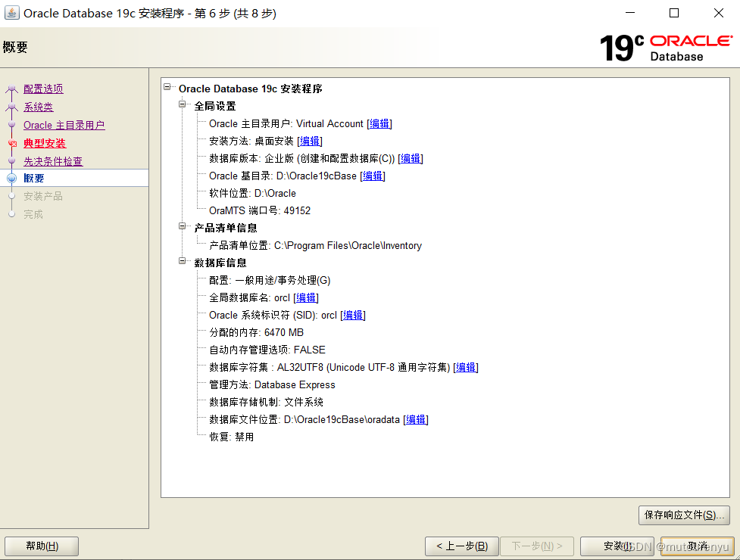This screenshot has width=740, height=560.
Task: Edit the 数据库字符集 AL32UTF8 setting
Action: (465, 367)
